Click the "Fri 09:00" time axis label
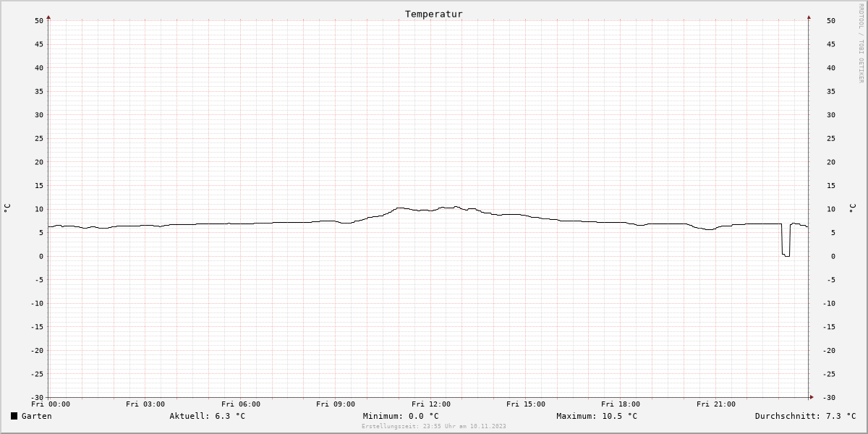This screenshot has height=434, width=868. coord(336,404)
